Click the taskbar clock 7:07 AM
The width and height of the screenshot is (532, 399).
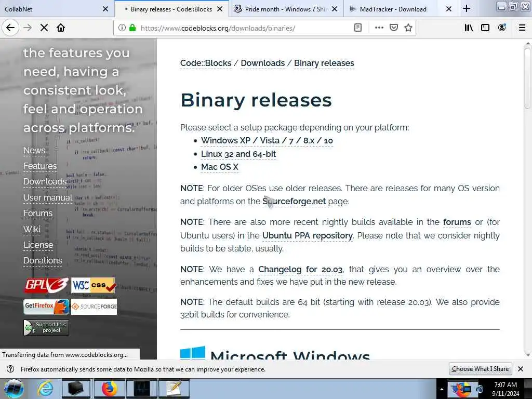click(x=506, y=389)
